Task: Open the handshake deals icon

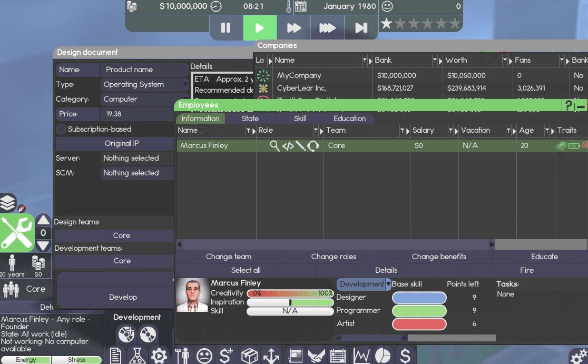Action: (x=316, y=356)
